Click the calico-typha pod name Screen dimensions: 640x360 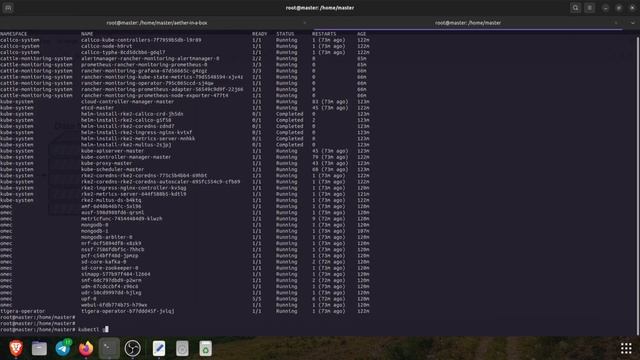click(x=123, y=52)
